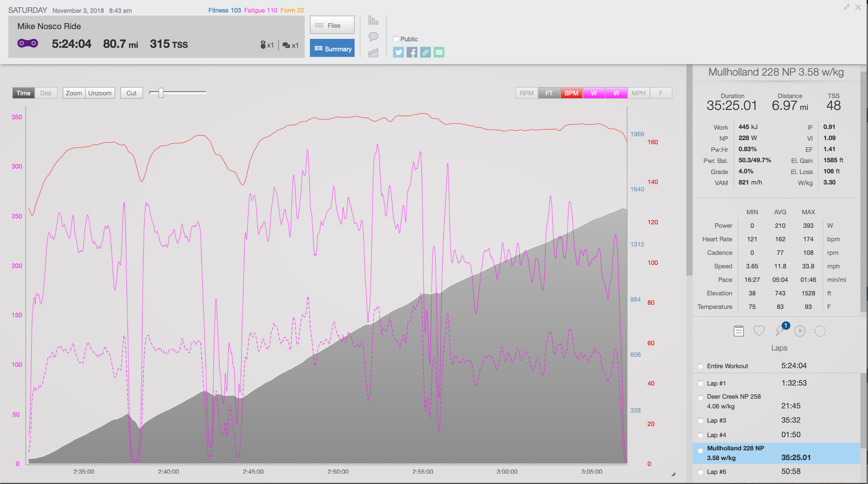This screenshot has width=868, height=484.
Task: Open peak power lightning bolt icon
Action: pyautogui.click(x=779, y=331)
